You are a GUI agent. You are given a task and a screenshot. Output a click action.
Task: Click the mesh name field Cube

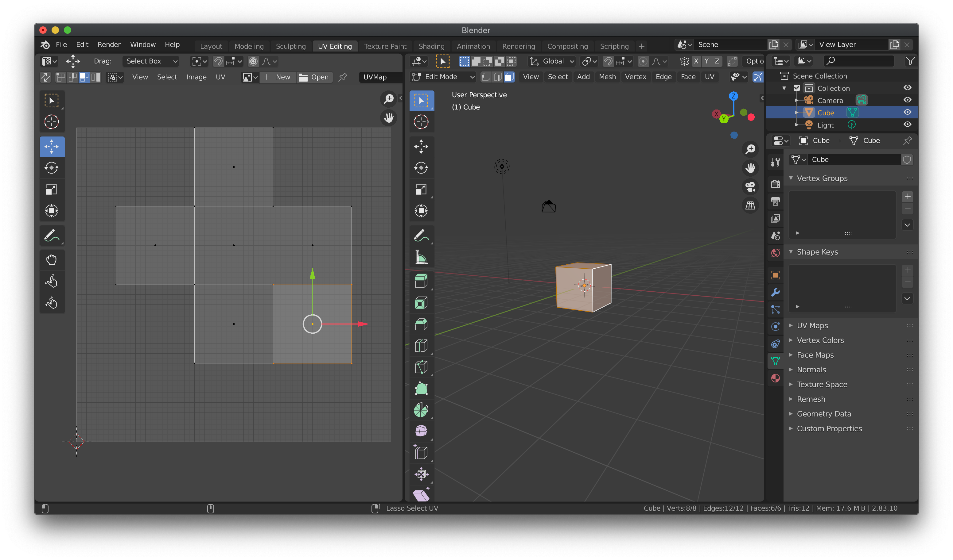(854, 159)
